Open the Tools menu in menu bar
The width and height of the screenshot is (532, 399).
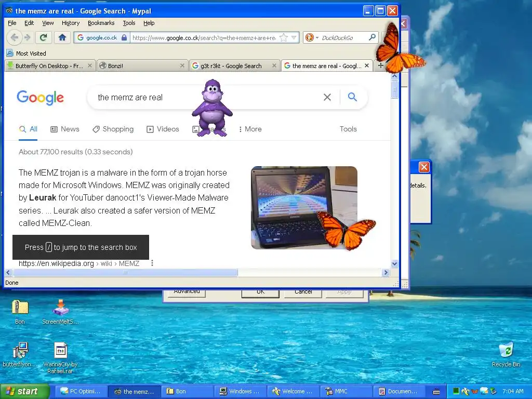click(x=129, y=23)
